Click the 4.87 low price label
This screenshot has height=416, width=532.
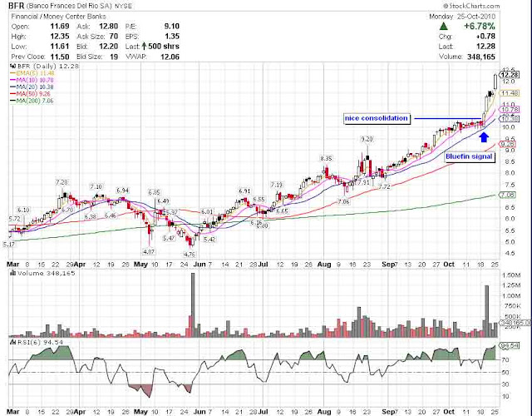coord(149,251)
